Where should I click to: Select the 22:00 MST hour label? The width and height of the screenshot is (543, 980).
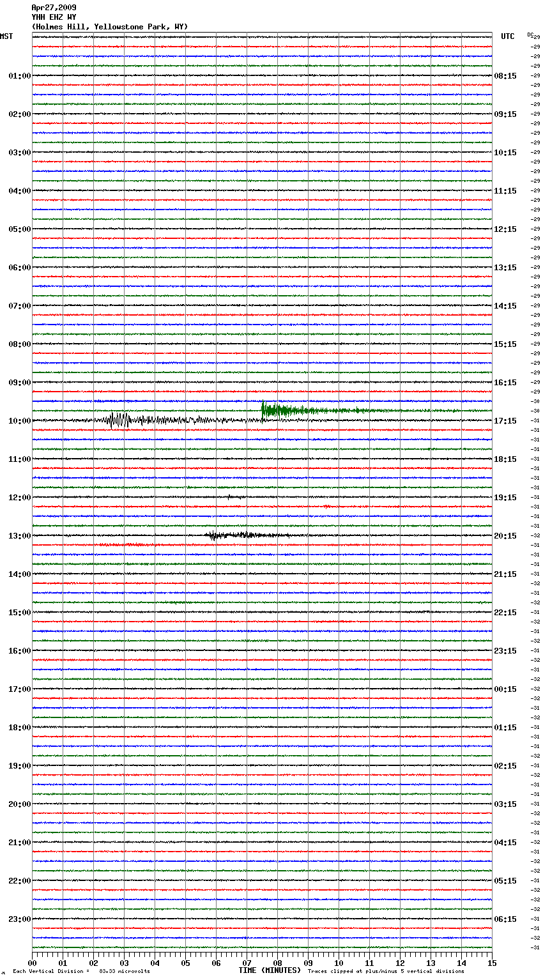point(20,881)
